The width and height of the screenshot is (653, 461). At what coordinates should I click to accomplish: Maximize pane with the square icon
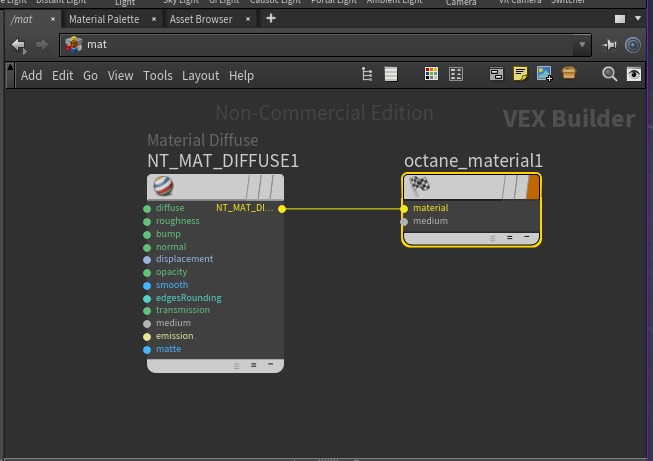(x=620, y=19)
